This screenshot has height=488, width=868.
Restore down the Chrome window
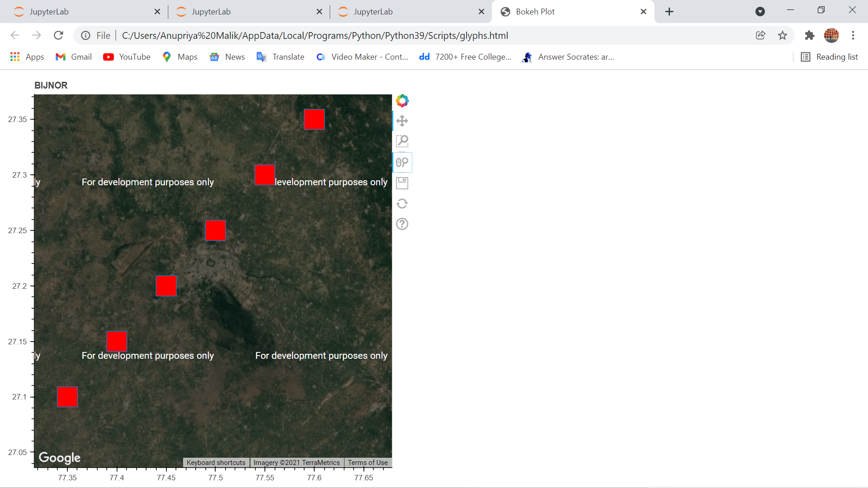[821, 10]
